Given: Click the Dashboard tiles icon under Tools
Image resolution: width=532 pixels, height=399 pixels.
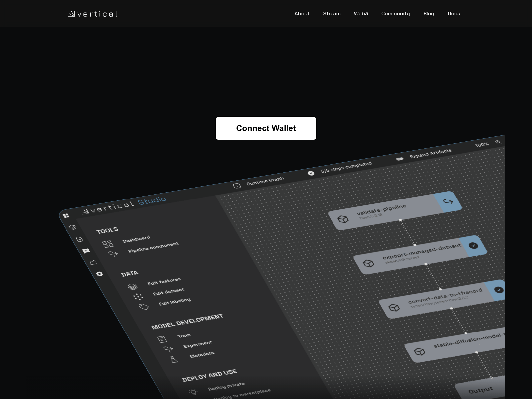Looking at the screenshot, I should [x=108, y=244].
